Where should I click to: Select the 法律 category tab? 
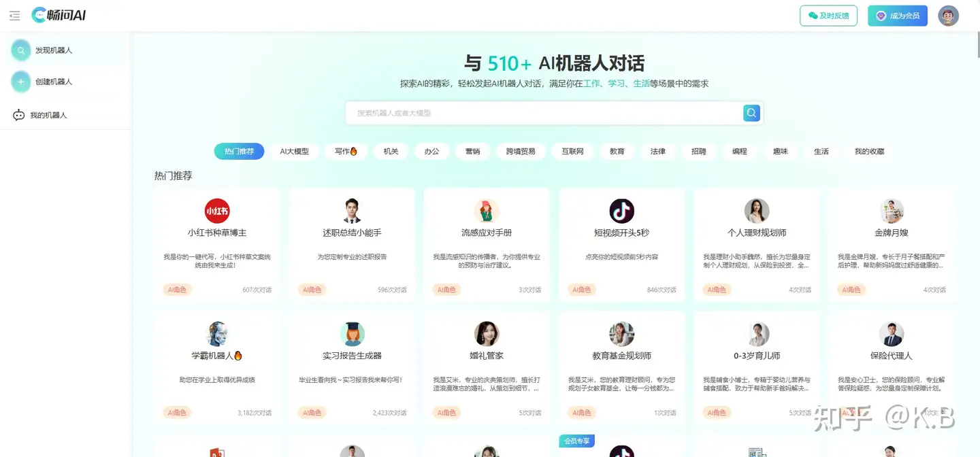[658, 151]
